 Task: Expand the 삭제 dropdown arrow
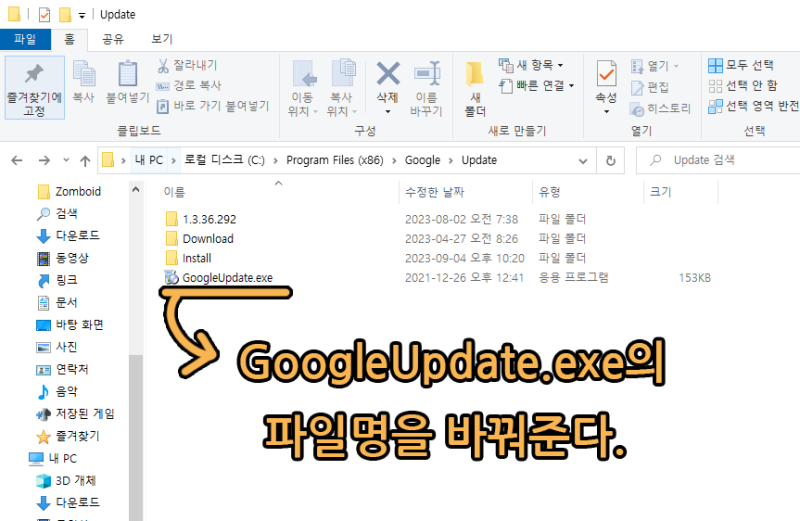(388, 112)
